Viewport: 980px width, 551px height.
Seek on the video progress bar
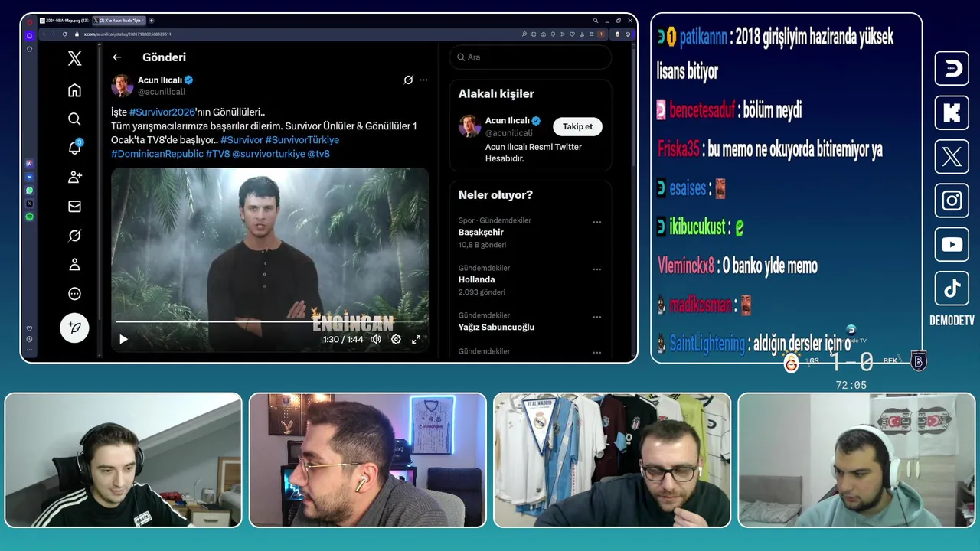click(x=271, y=322)
